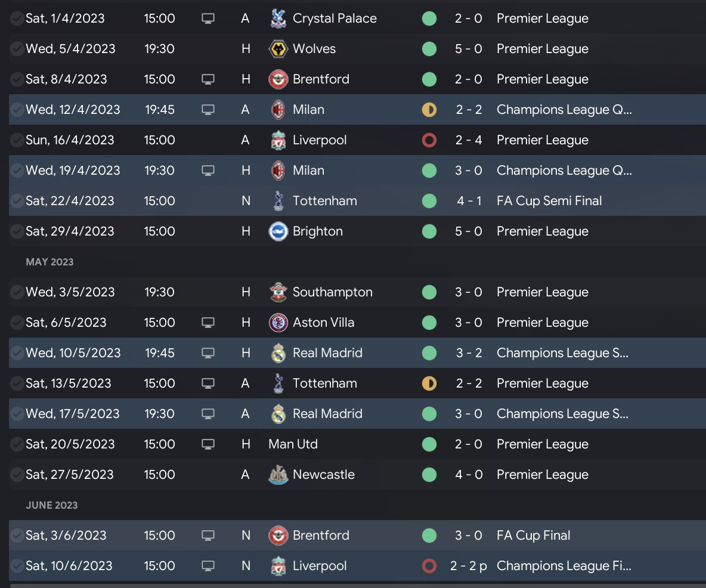This screenshot has height=588, width=706.
Task: Click the Brighton club badge
Action: pyautogui.click(x=278, y=231)
